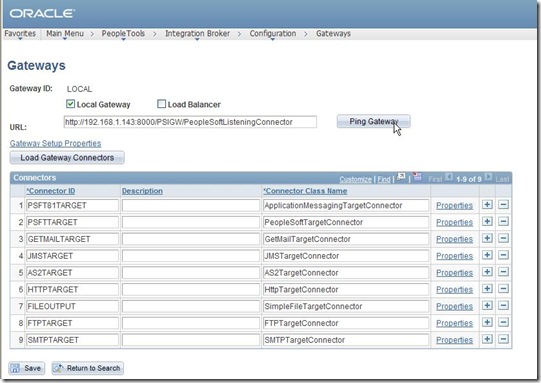Click the download to spreadsheet grid icon

417,177
